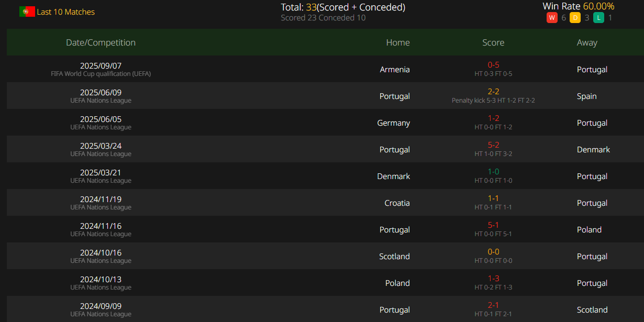Click the Date/Competition column header
The width and height of the screenshot is (644, 322).
point(101,42)
